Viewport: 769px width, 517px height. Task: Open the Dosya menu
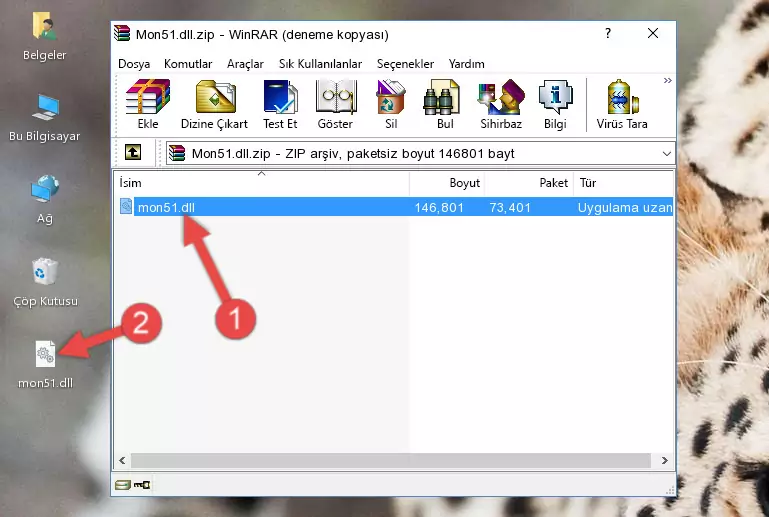(x=134, y=64)
